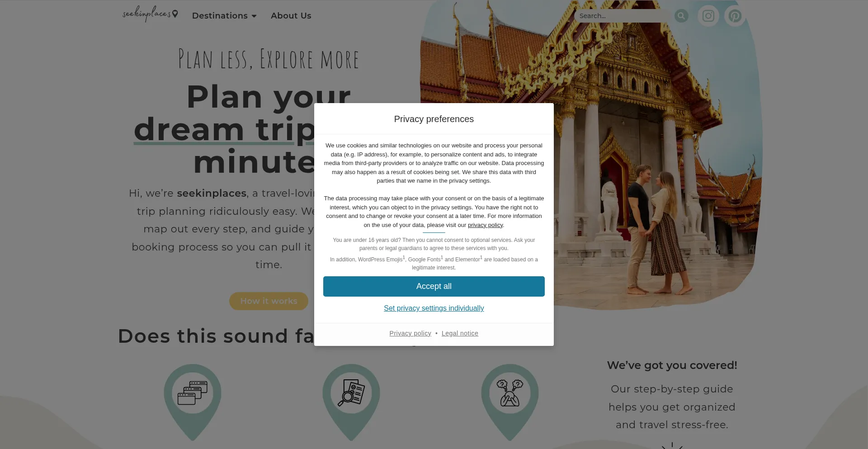868x449 pixels.
Task: Click inline privacy policy link in text
Action: pos(485,225)
